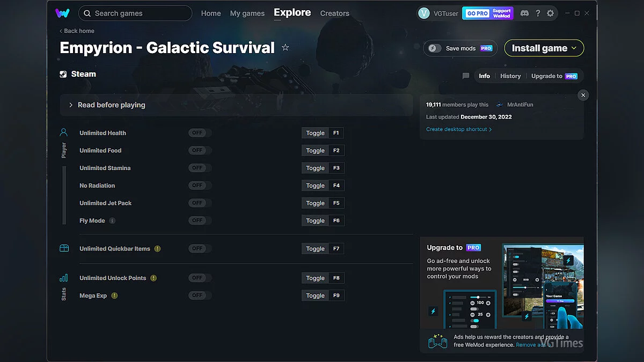644x362 pixels.
Task: Close the info panel with X
Action: tap(583, 95)
